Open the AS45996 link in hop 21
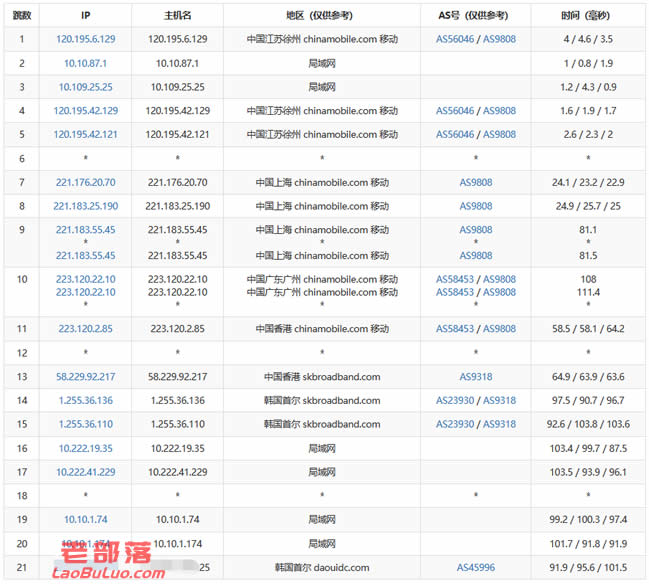This screenshot has height=584, width=649. [476, 567]
